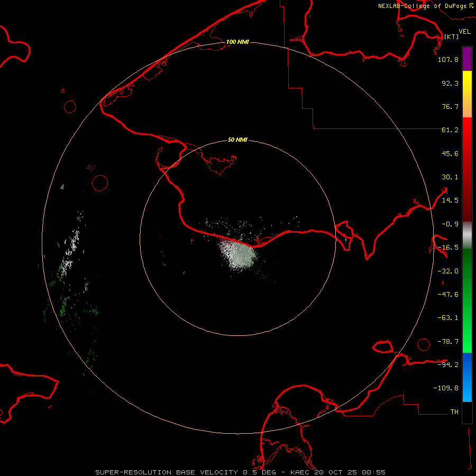
Task: Select the -78.7 scale value
Action: tap(448, 342)
